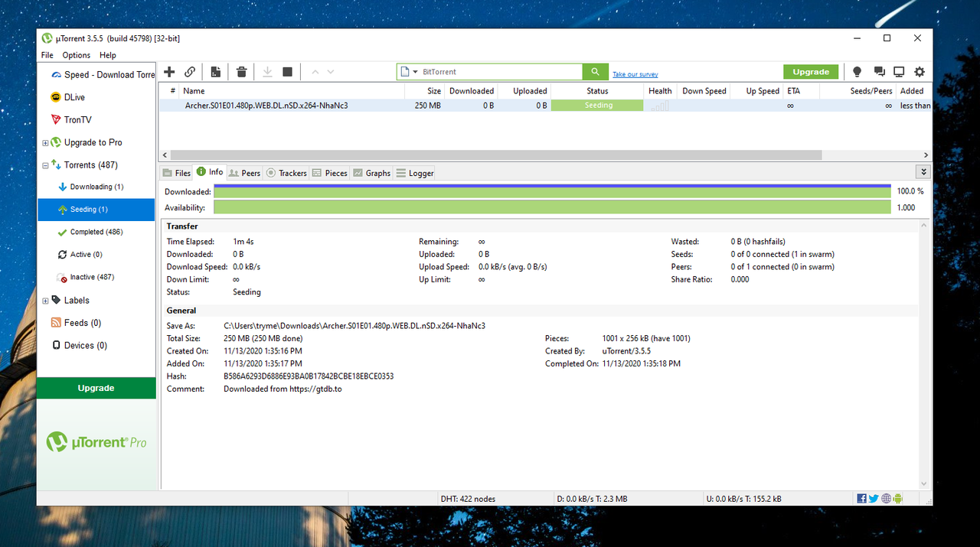Expand the Upgrade to Pro tree node
The image size is (980, 547).
45,143
